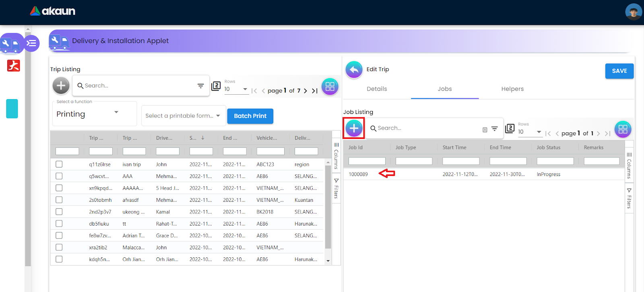This screenshot has height=292, width=644.
Task: Open the user profile avatar
Action: 633,12
